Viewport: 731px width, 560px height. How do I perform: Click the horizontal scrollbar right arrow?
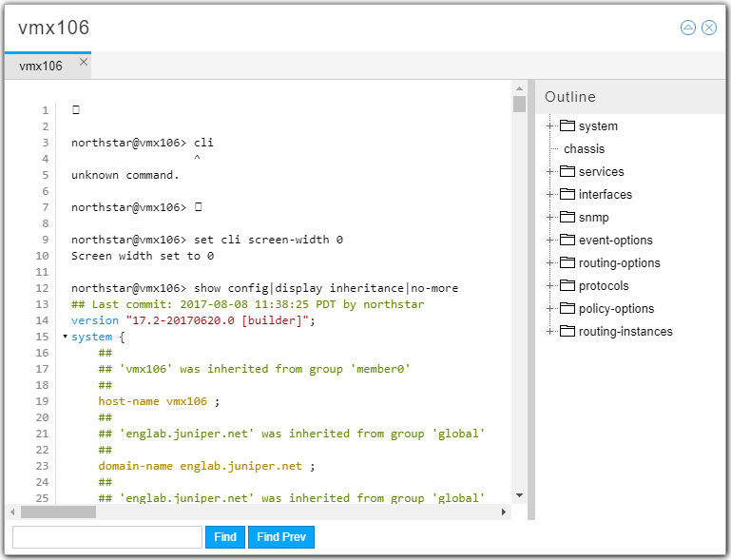(504, 512)
